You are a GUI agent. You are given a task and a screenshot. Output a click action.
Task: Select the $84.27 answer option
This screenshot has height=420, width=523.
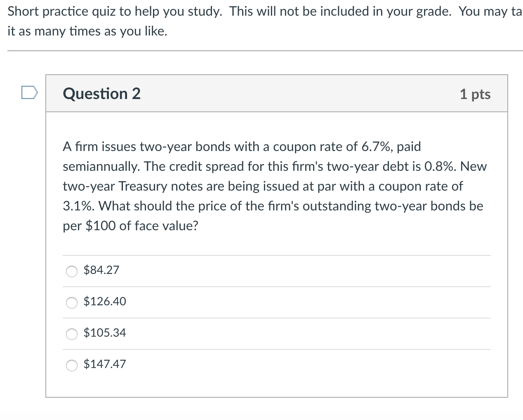[71, 271]
